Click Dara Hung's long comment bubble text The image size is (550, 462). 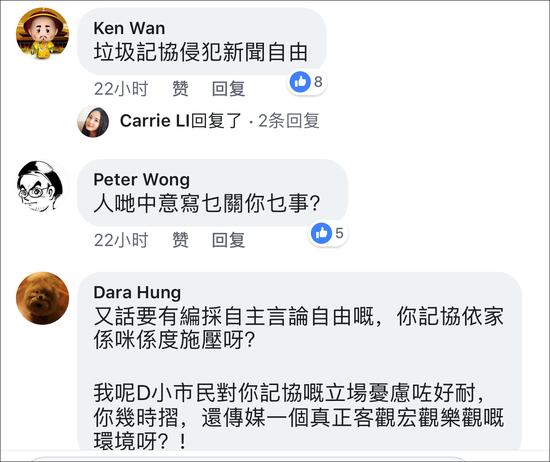click(299, 378)
